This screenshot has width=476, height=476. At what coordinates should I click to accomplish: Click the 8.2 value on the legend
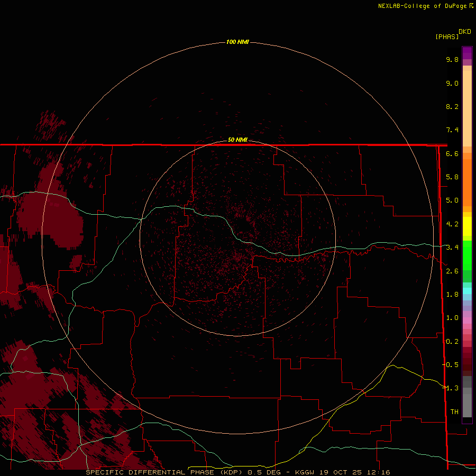pos(452,106)
